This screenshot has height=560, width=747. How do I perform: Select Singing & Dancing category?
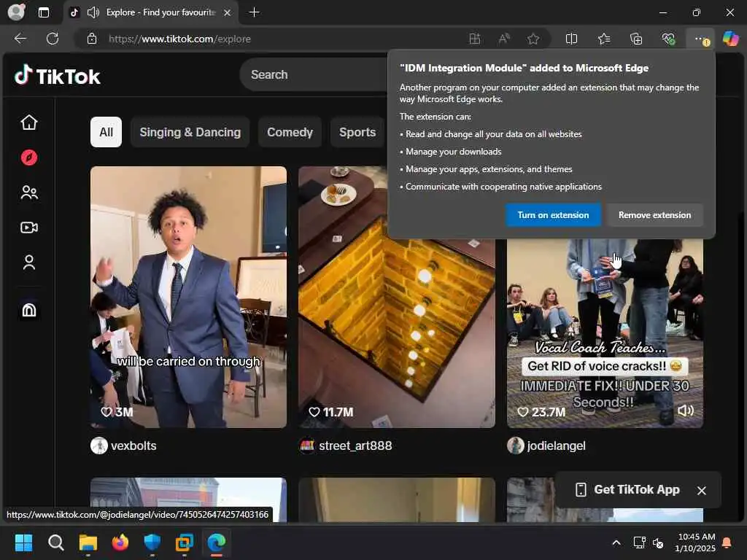(190, 132)
